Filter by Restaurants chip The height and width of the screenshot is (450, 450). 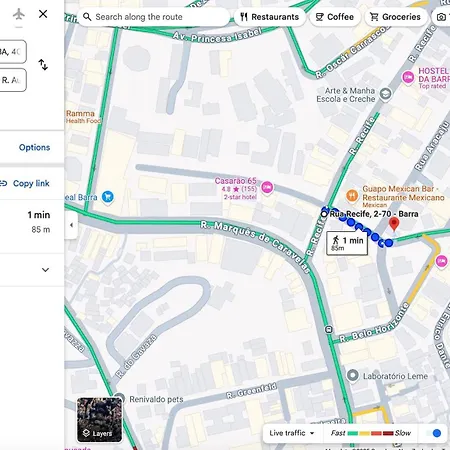[x=270, y=17]
